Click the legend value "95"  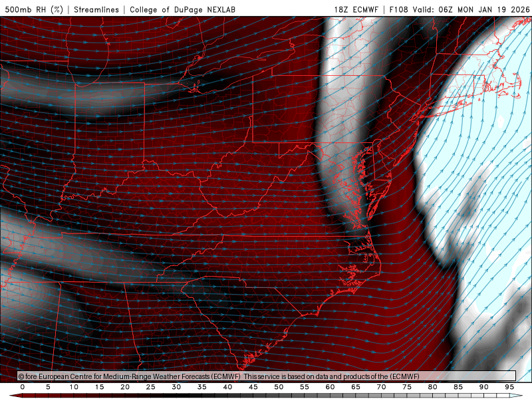509,387
